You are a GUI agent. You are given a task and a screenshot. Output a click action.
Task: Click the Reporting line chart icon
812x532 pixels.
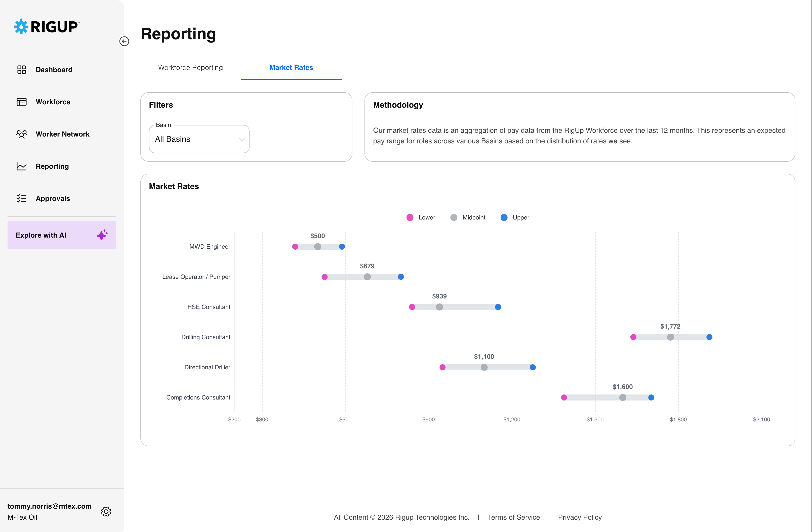point(21,166)
